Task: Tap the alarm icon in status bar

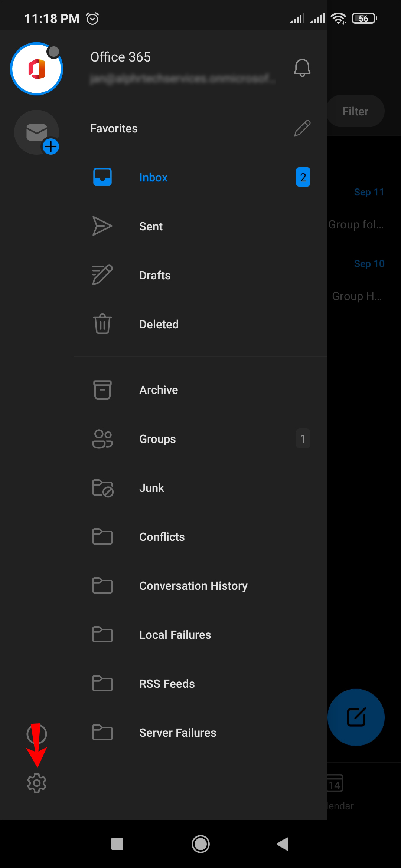Action: (x=92, y=18)
